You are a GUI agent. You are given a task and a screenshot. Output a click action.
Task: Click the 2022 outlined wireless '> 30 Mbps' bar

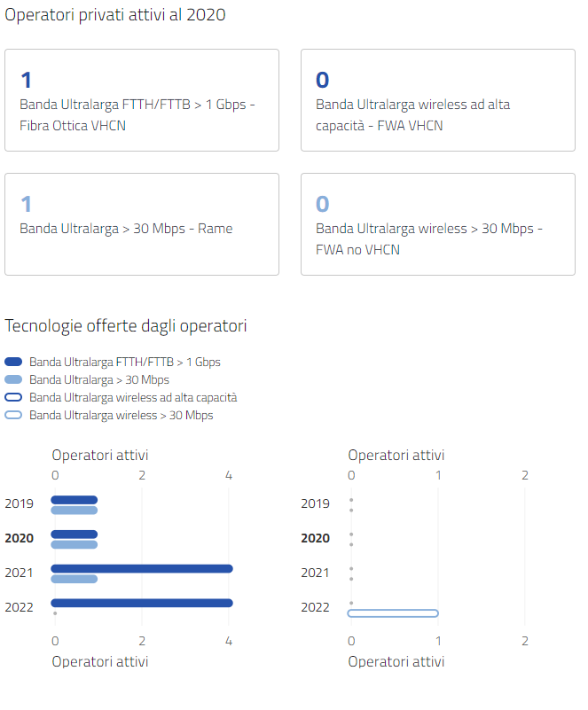click(x=394, y=613)
